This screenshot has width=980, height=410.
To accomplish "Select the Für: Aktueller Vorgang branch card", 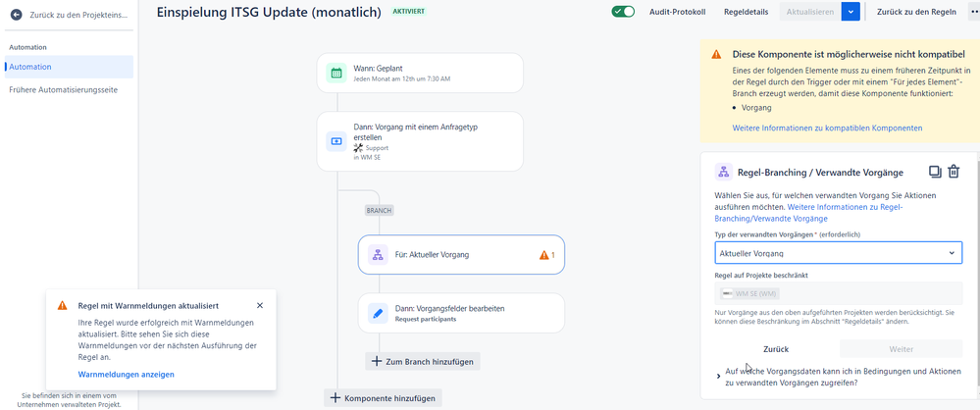I will 461,254.
